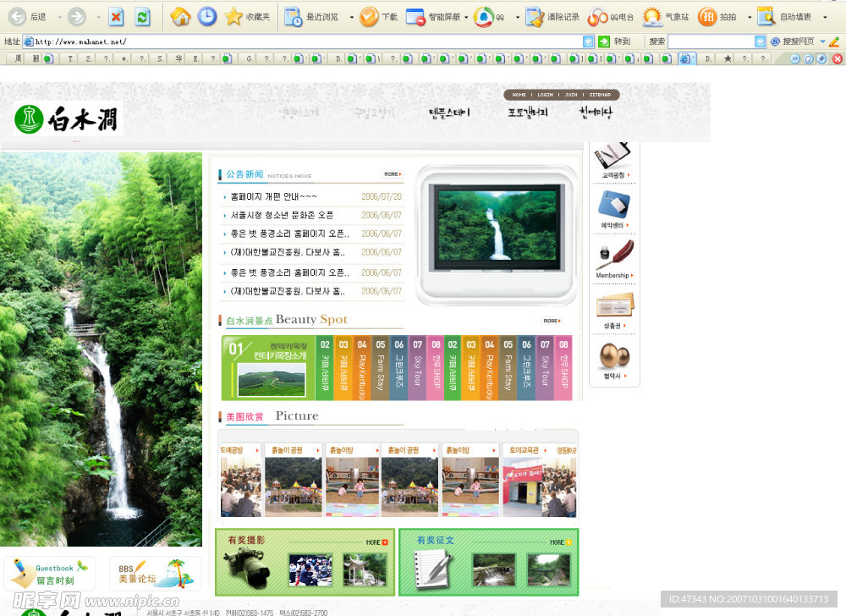Image resolution: width=846 pixels, height=616 pixels.
Task: Launch QQ from the toolbar icon
Action: (483, 17)
